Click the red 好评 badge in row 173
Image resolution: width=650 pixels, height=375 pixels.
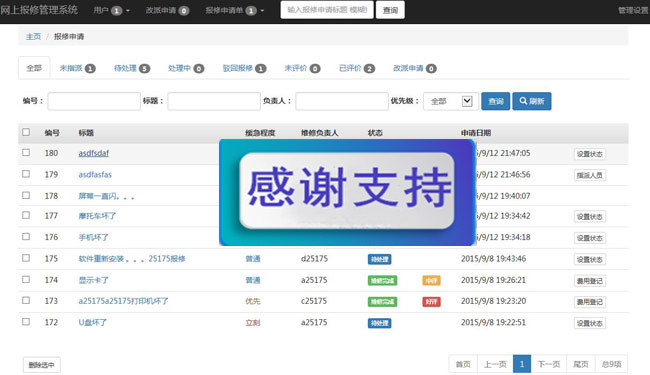pos(431,302)
